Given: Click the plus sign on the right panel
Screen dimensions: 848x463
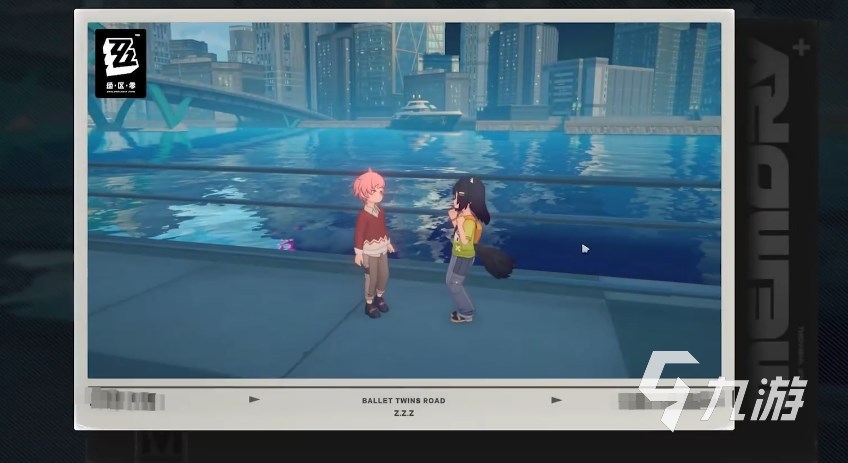Looking at the screenshot, I should pos(801,47).
